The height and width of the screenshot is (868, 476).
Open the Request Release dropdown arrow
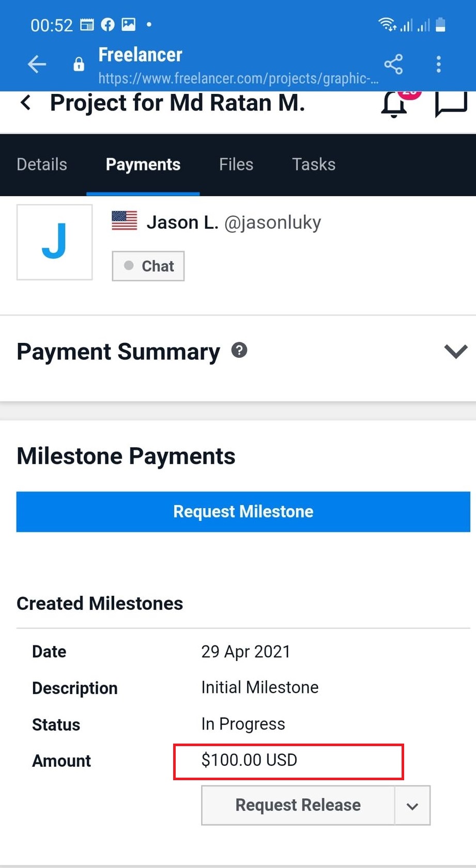coord(412,806)
